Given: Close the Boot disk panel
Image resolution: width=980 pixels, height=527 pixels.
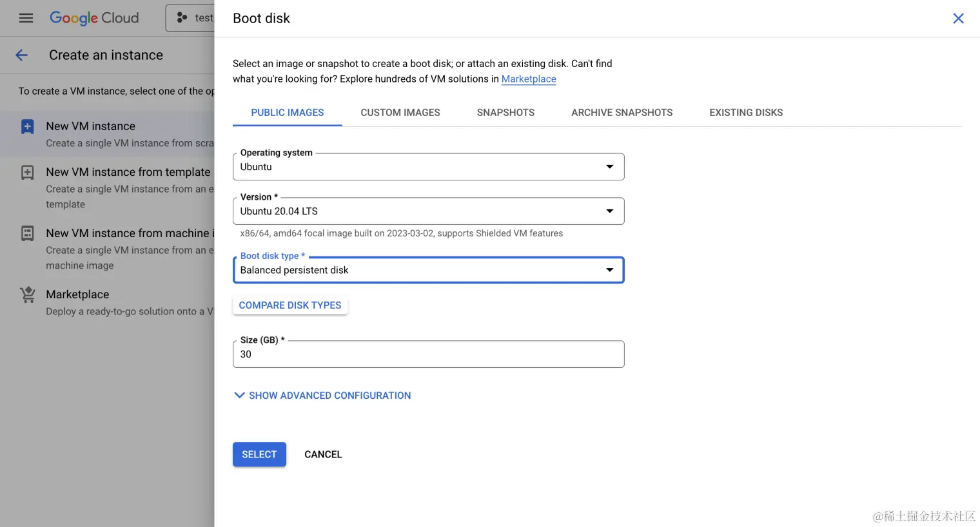Looking at the screenshot, I should coord(959,19).
